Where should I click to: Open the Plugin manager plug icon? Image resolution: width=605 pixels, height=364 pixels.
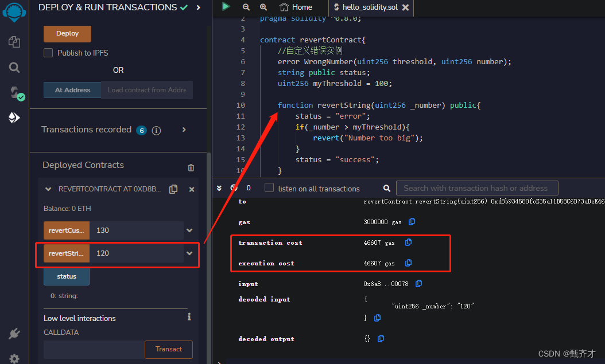click(x=14, y=333)
